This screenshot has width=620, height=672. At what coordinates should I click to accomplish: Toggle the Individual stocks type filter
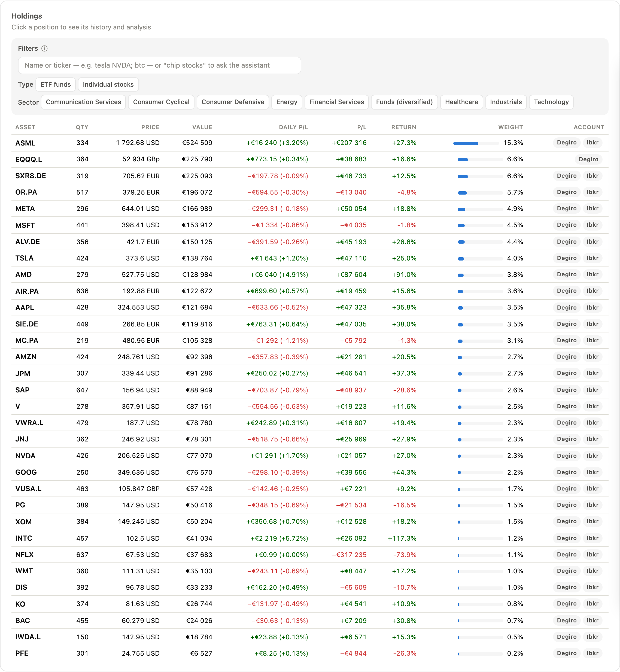click(108, 84)
